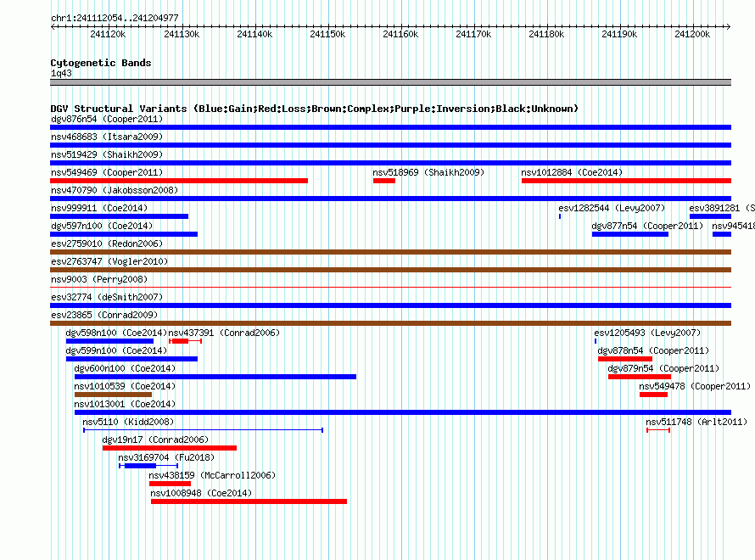The image size is (755, 560).
Task: Click the 241180k ruler tick label
Action: point(546,34)
